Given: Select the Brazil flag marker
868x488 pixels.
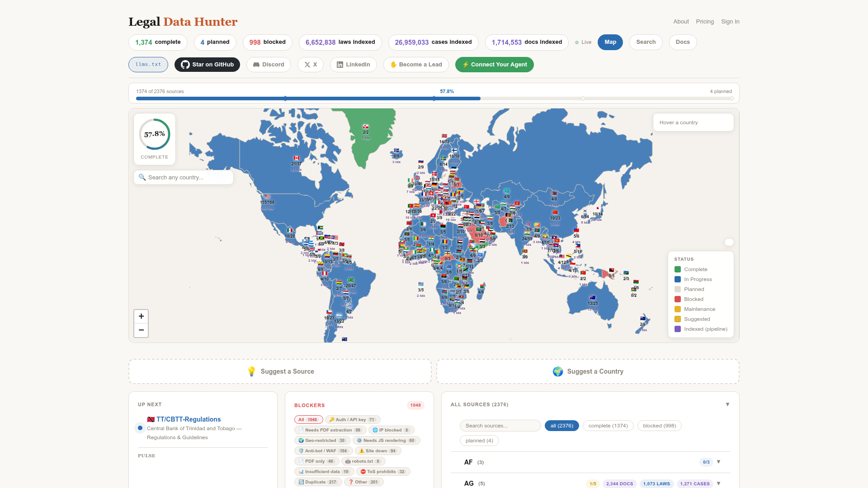Looking at the screenshot, I should [350, 280].
